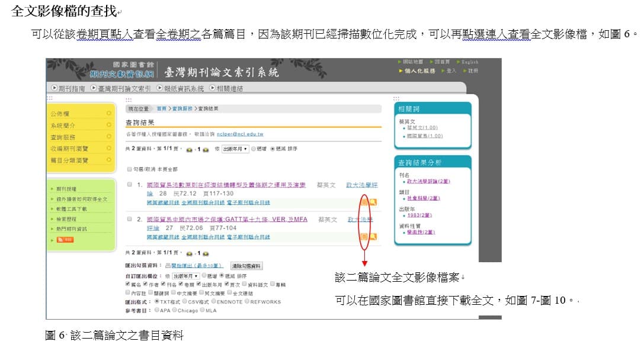Click English link in top header

[x=469, y=62]
